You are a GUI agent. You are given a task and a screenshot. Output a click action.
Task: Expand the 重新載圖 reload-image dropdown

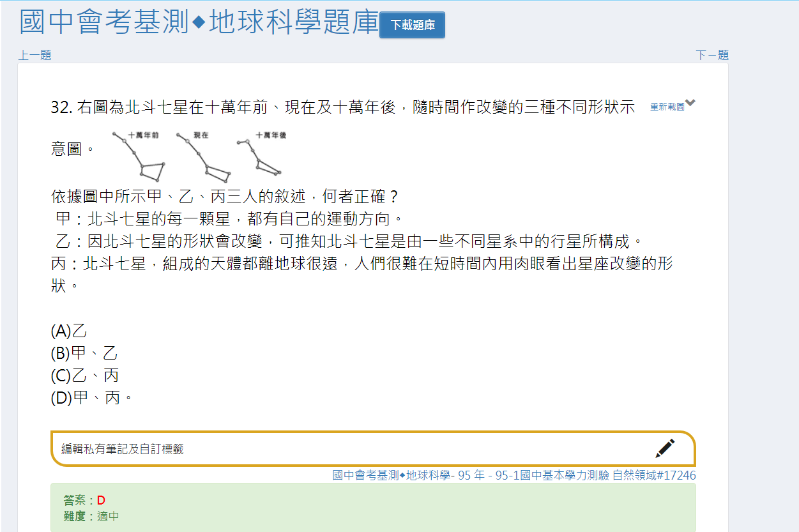[x=666, y=103]
